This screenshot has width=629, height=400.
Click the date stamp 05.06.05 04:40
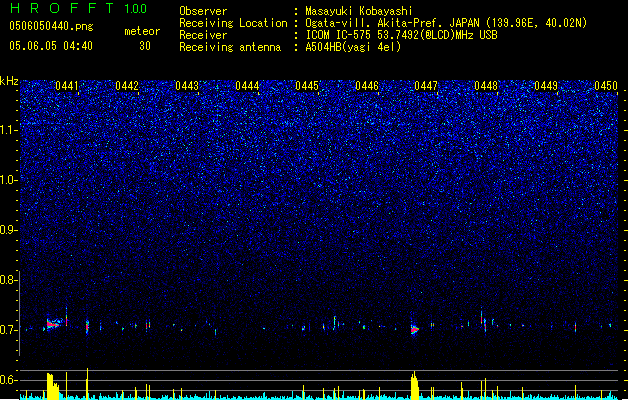[51, 46]
